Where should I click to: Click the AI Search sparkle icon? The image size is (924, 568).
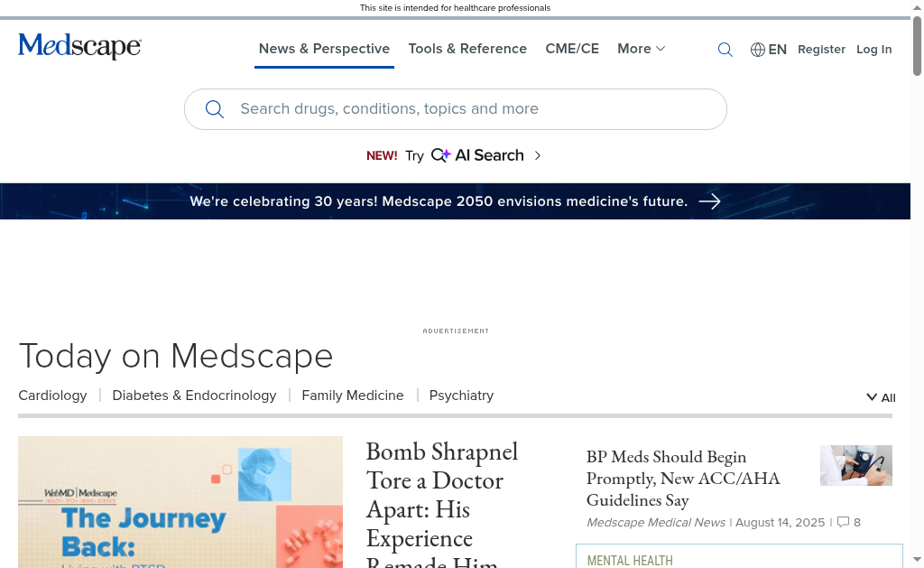click(x=440, y=155)
